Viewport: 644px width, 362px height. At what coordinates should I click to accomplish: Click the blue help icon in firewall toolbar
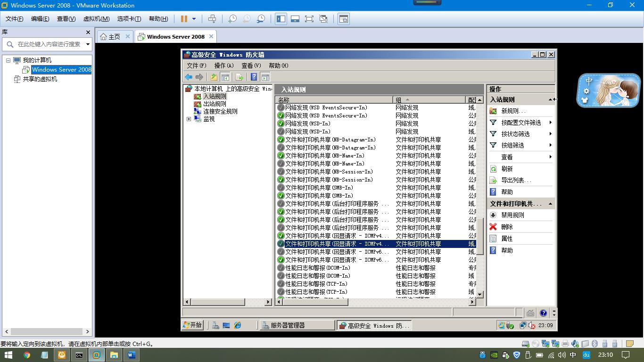tap(254, 77)
